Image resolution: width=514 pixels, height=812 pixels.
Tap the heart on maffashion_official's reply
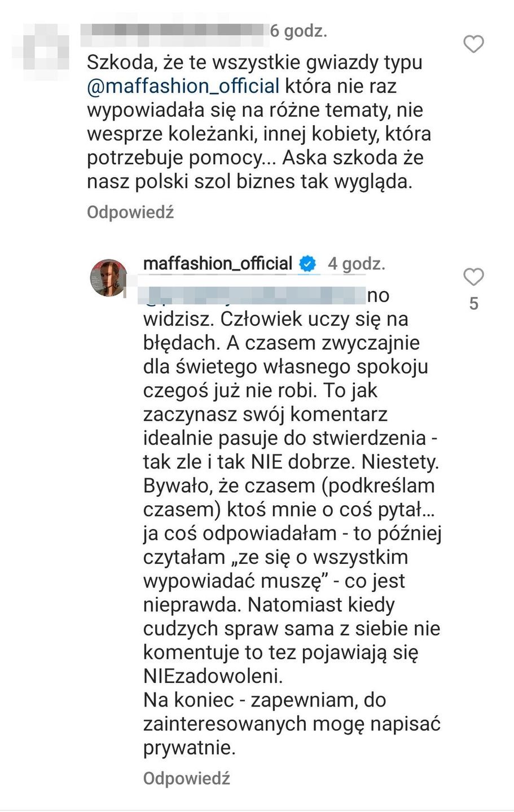point(473,277)
